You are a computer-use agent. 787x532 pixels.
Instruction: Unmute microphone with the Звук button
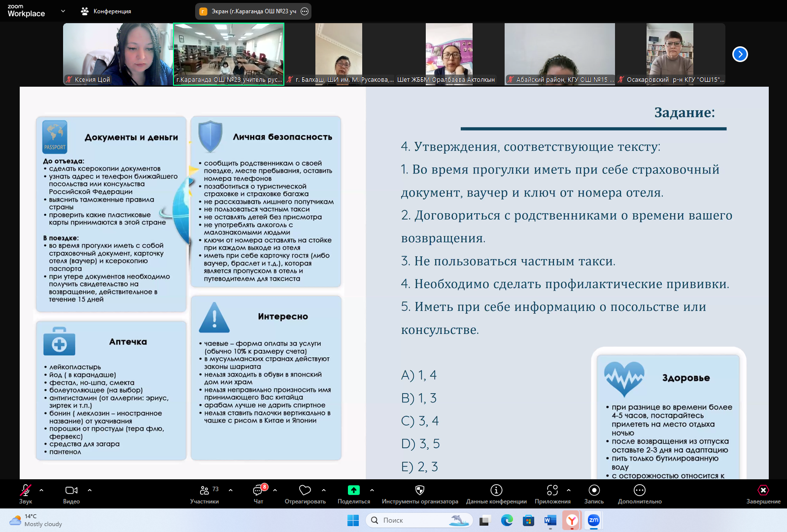(x=26, y=494)
